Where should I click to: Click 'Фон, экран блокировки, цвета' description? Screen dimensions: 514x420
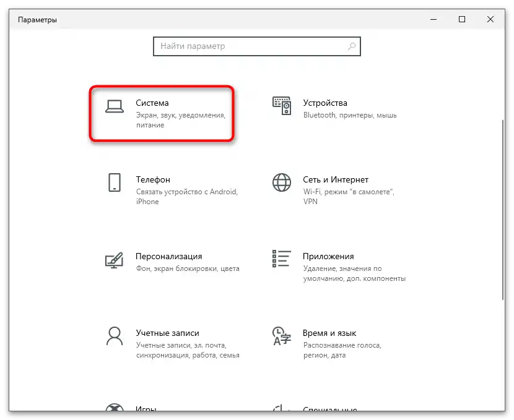tap(188, 268)
